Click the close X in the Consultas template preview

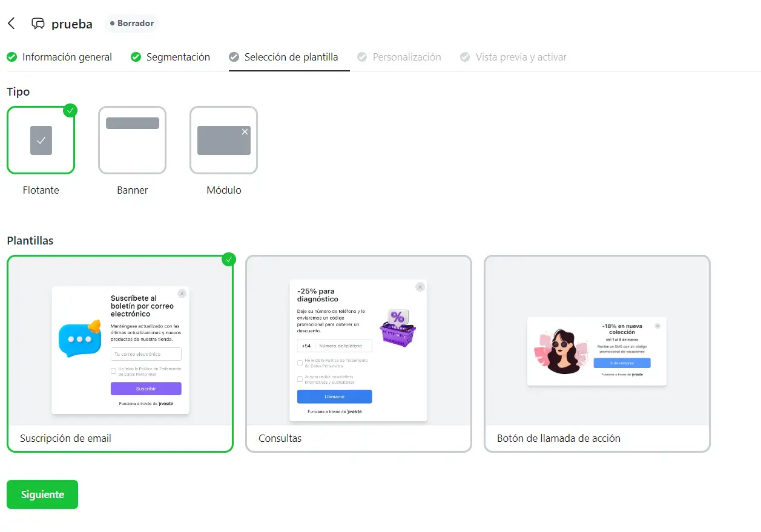[x=420, y=287]
